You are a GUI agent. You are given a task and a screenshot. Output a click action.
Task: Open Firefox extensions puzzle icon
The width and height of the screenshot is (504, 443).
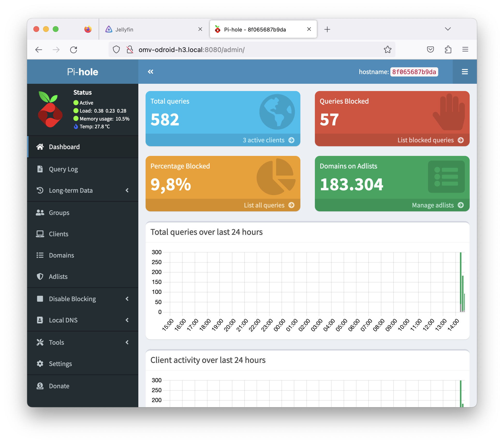tap(448, 50)
